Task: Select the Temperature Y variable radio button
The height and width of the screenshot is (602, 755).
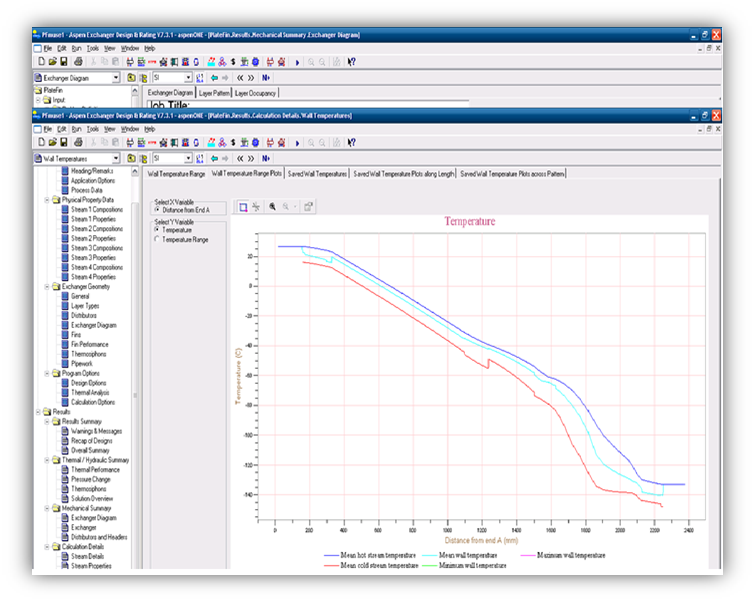Action: click(156, 230)
